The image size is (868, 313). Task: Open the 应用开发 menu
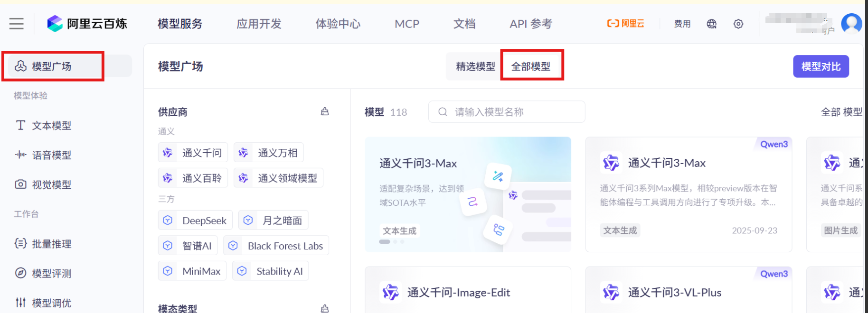coord(259,24)
